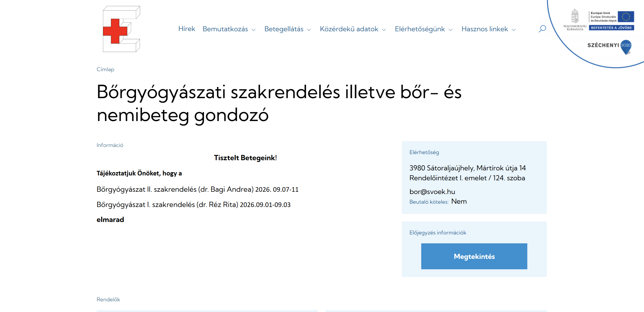Click the dr. Bagi Andrea line
This screenshot has height=312, width=644.
pos(197,189)
